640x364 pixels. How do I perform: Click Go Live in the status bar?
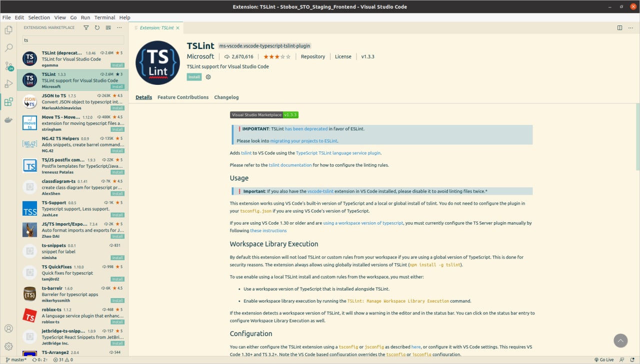click(x=604, y=360)
